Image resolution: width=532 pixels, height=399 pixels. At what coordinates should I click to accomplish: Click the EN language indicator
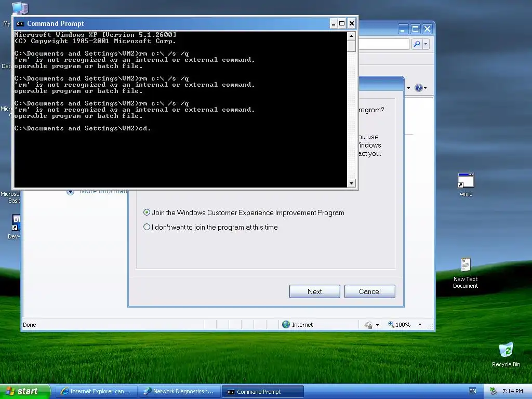click(x=473, y=391)
